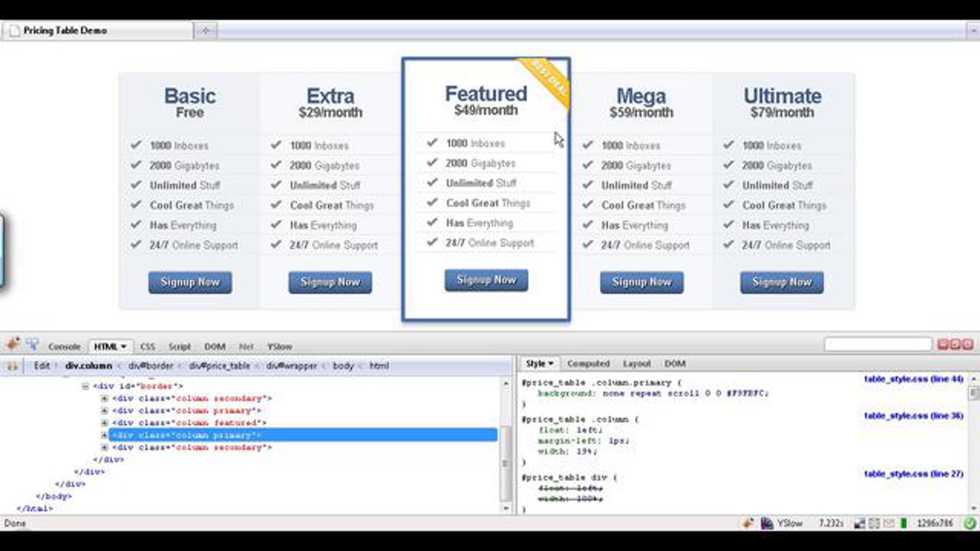
Task: Click Signup Now in the Ultimate plan
Action: pyautogui.click(x=782, y=282)
